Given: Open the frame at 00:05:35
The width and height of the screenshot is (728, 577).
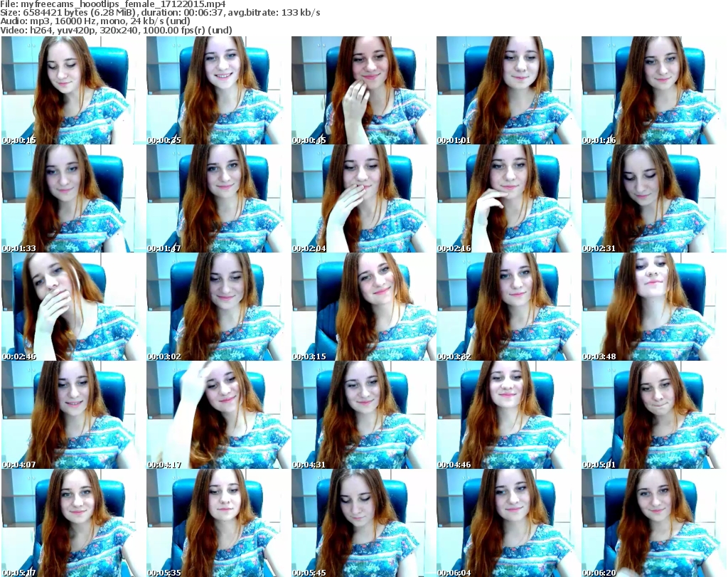Looking at the screenshot, I should pyautogui.click(x=218, y=523).
